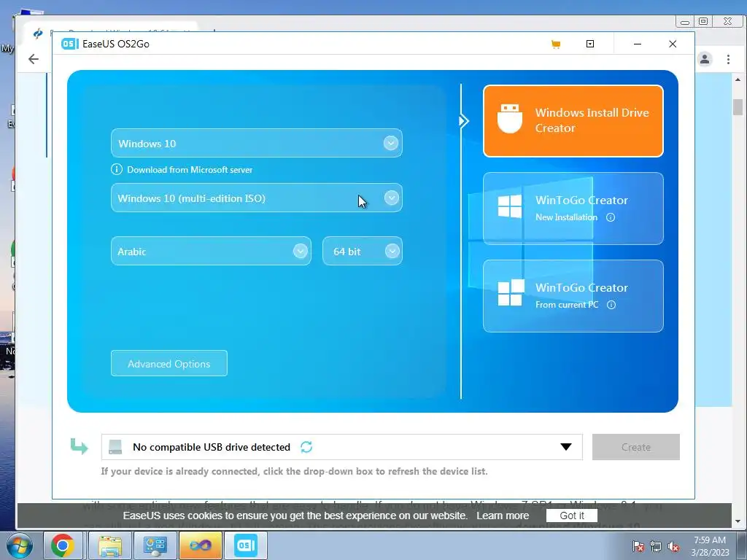This screenshot has width=747, height=560.
Task: Select WinToGo Creator From current PC card
Action: [x=573, y=296]
